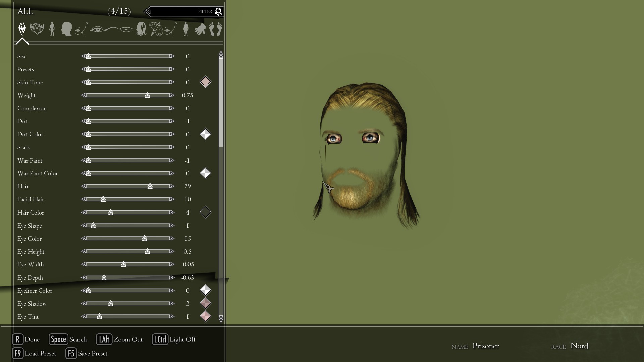The height and width of the screenshot is (362, 644).
Task: Open the feet category icon
Action: coord(215,29)
